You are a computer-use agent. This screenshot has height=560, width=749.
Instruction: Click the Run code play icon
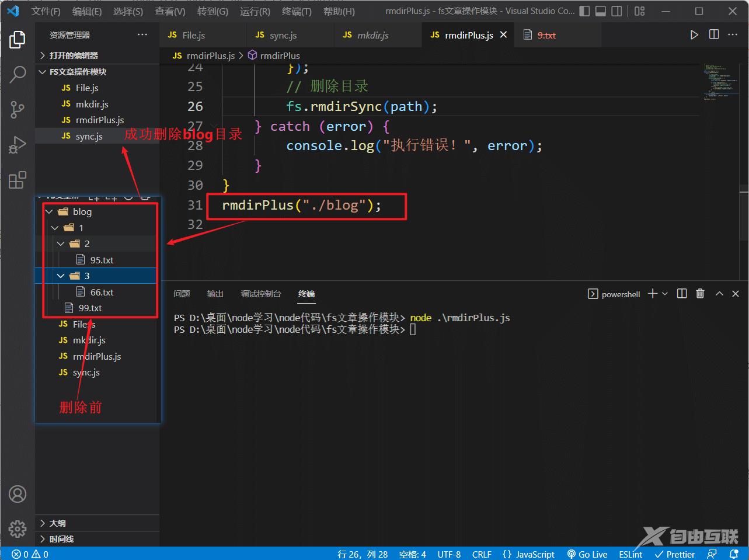coord(694,35)
